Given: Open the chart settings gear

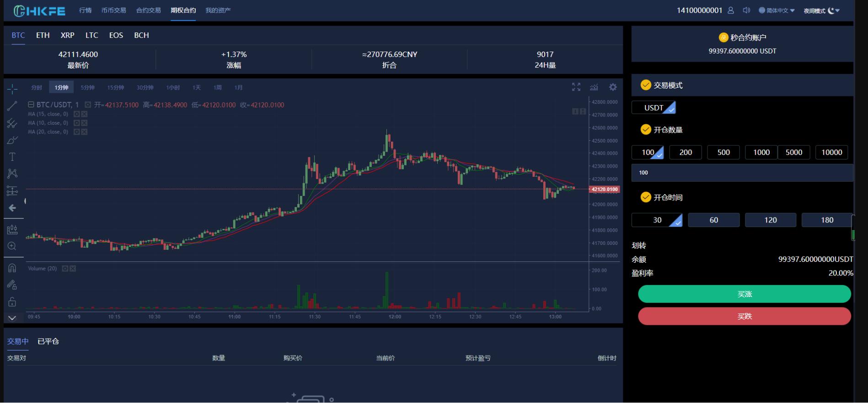Looking at the screenshot, I should point(613,87).
